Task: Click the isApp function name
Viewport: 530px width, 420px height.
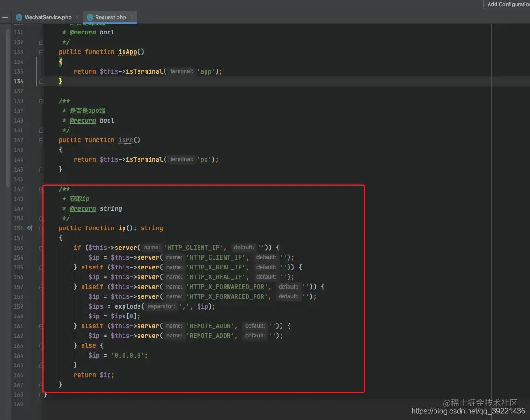Action: 127,52
